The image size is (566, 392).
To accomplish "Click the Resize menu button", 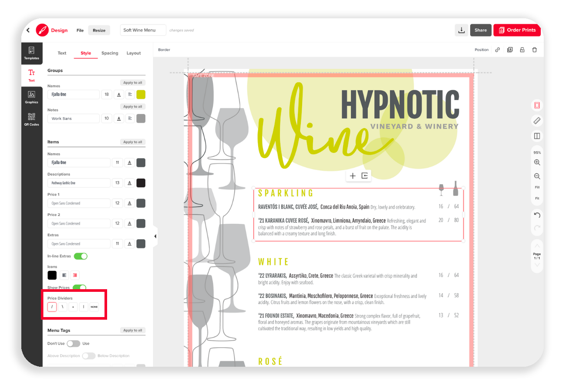I will click(99, 30).
